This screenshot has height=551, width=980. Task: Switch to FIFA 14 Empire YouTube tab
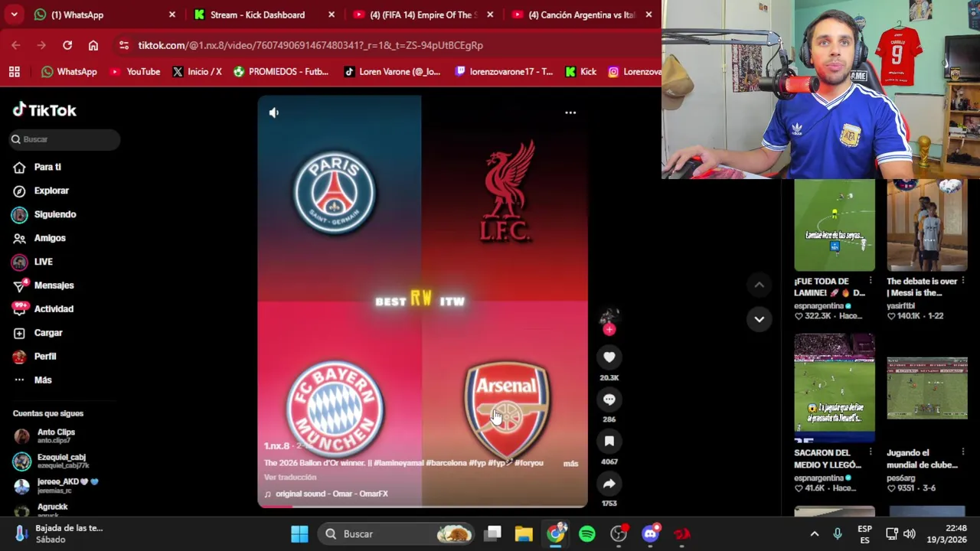[422, 15]
